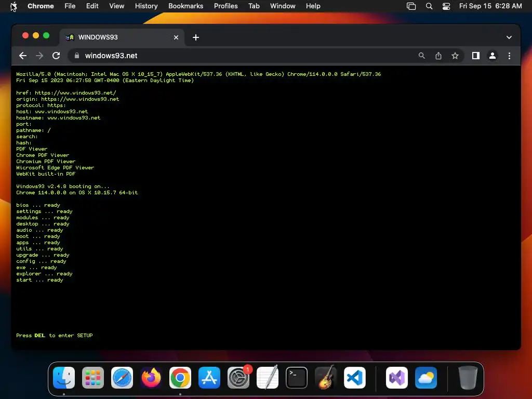Click the date and time in menu bar
Viewport: 532px width, 399px height.
(490, 6)
